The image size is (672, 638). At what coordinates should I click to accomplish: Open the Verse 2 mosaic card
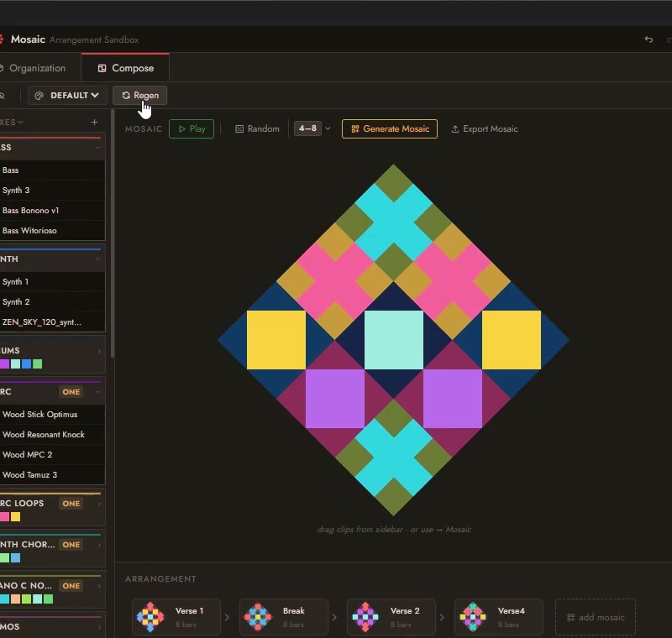click(x=391, y=616)
